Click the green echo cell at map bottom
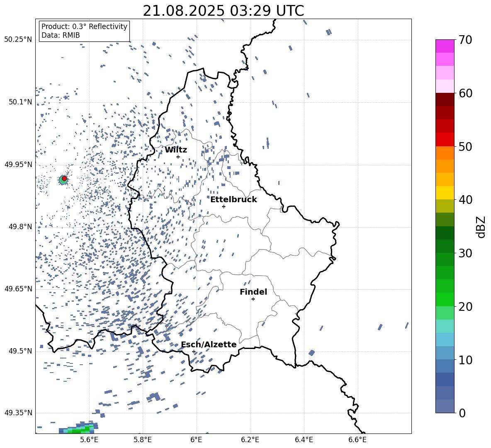Viewport: 491px width, 448px height. coord(78,429)
